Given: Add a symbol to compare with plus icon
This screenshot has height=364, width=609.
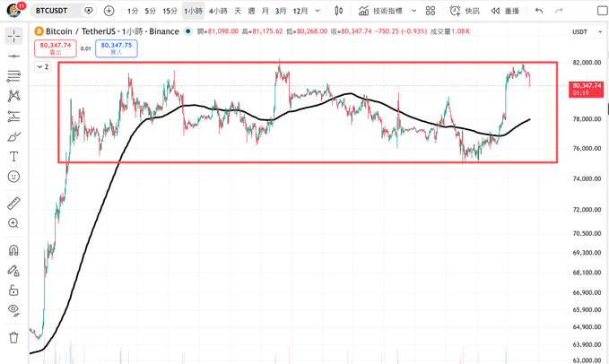Looking at the screenshot, I should pos(109,11).
